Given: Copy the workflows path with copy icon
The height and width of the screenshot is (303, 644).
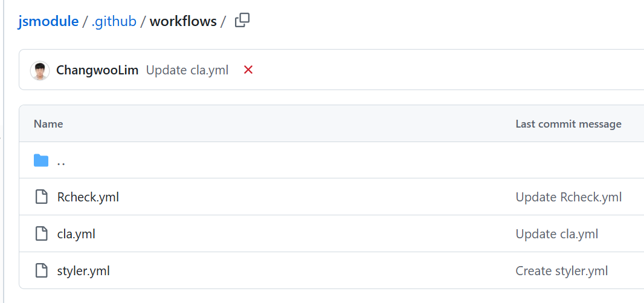Looking at the screenshot, I should tap(242, 21).
